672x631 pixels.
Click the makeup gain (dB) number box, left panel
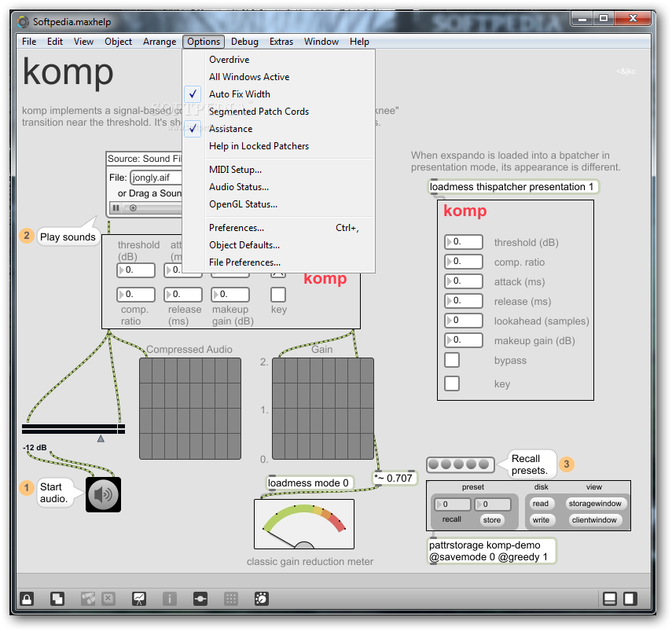coord(230,295)
